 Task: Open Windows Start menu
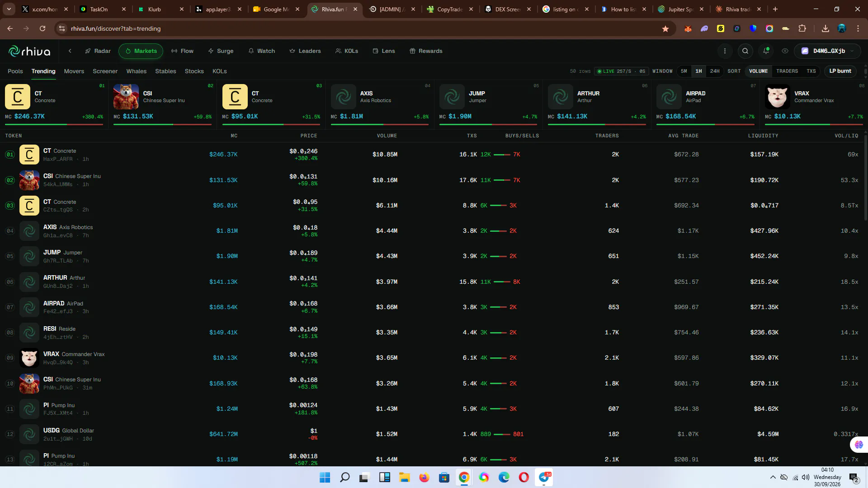point(325,478)
